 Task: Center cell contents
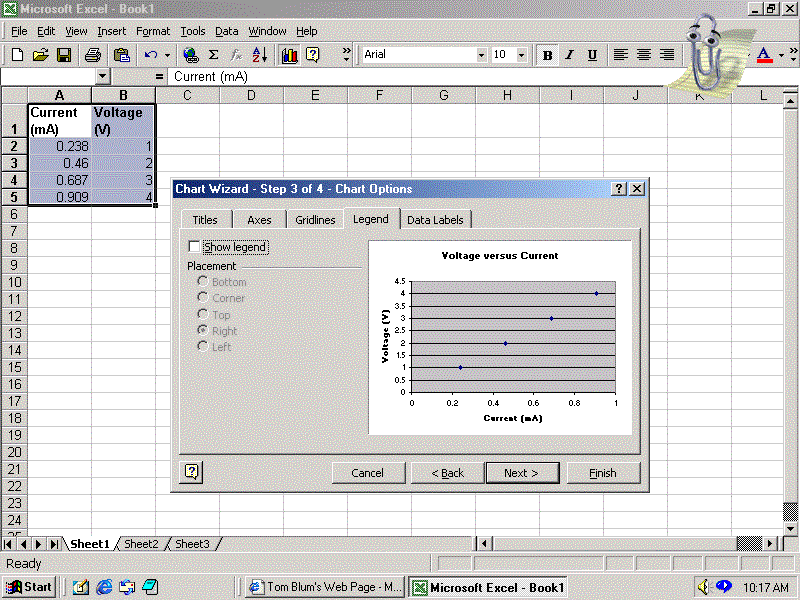644,55
